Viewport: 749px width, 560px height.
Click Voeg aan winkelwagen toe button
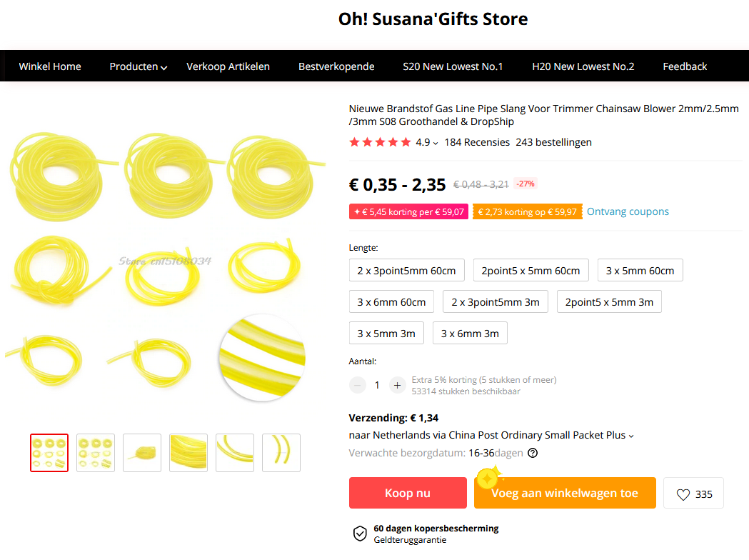565,493
